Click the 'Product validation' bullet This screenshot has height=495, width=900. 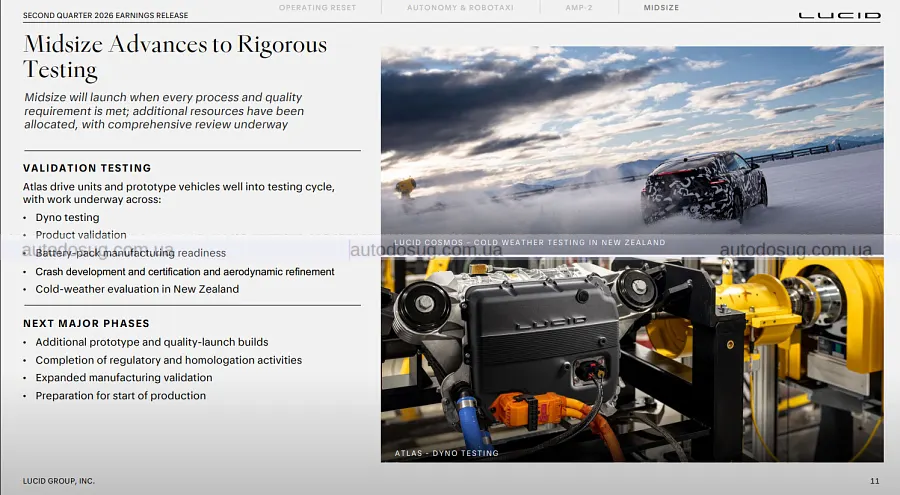(x=81, y=235)
